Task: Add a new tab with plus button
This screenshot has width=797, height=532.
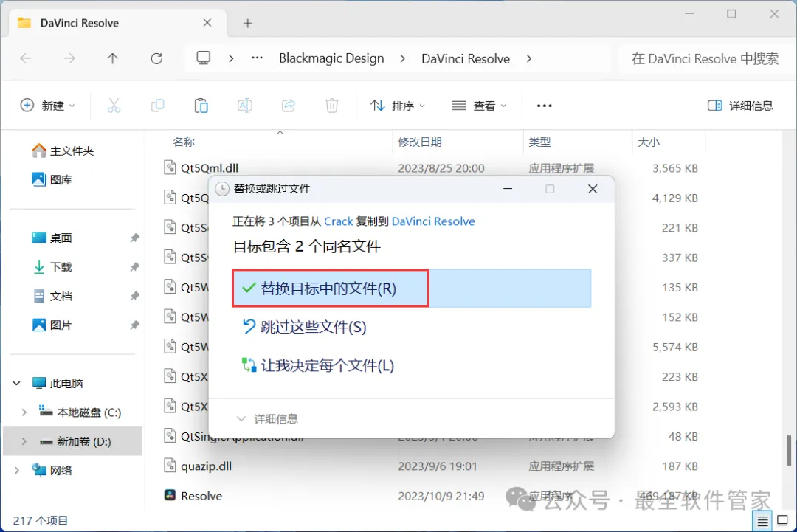Action: [x=247, y=24]
